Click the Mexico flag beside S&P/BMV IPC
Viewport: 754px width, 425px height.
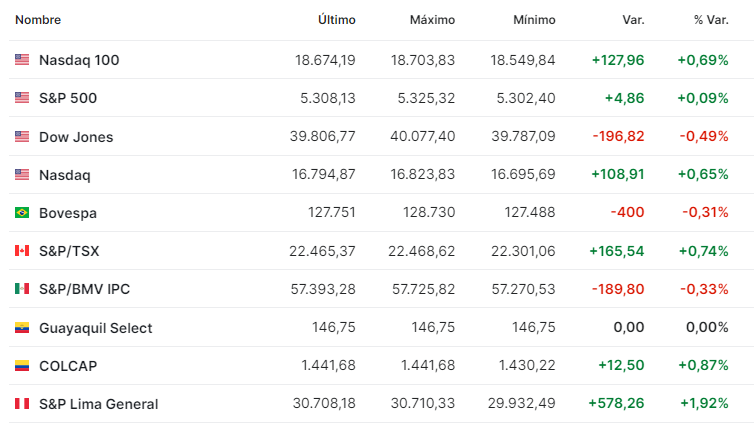click(22, 288)
